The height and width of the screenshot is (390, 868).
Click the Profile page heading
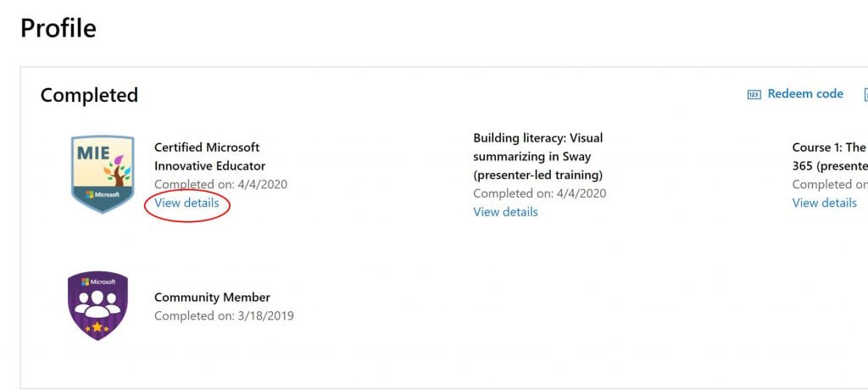click(x=58, y=28)
